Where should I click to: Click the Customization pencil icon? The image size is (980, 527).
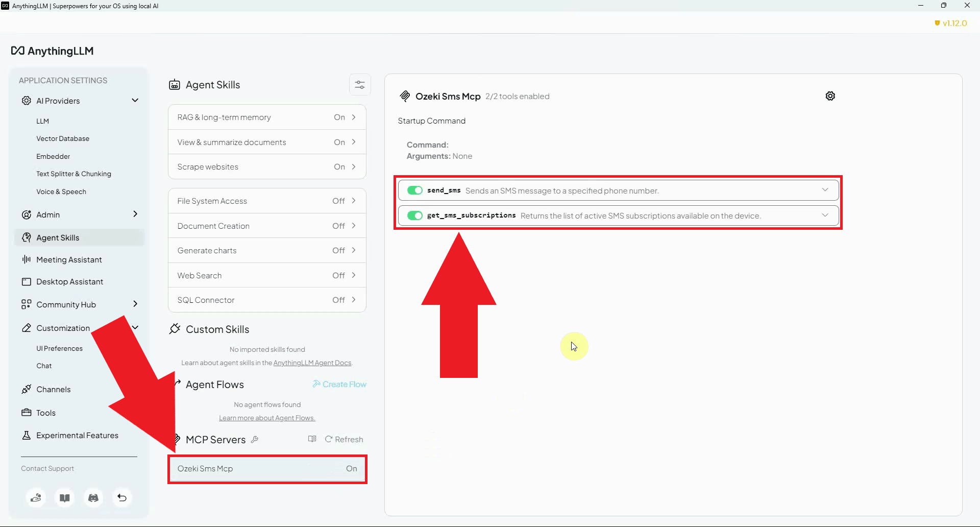[27, 328]
